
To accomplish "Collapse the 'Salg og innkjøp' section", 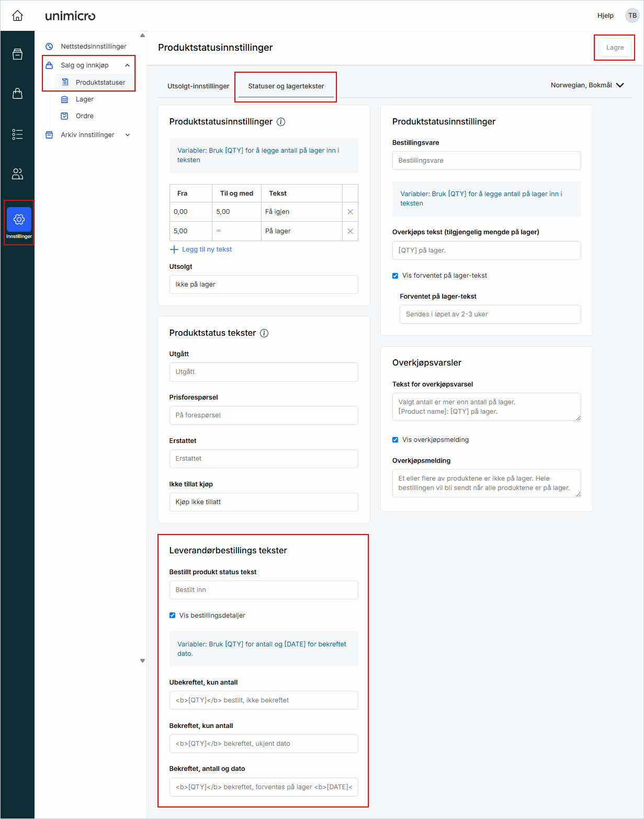I will tap(127, 65).
